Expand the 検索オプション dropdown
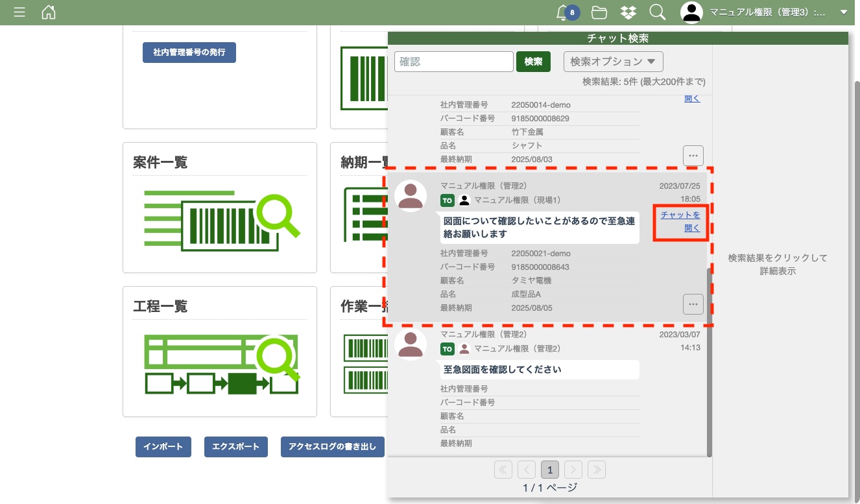 coord(613,62)
